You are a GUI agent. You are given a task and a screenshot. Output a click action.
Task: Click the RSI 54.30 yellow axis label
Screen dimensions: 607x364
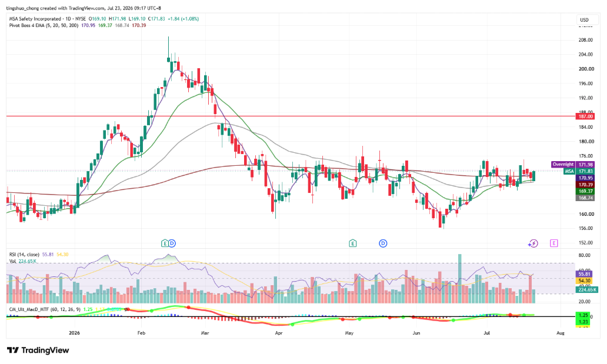point(584,280)
